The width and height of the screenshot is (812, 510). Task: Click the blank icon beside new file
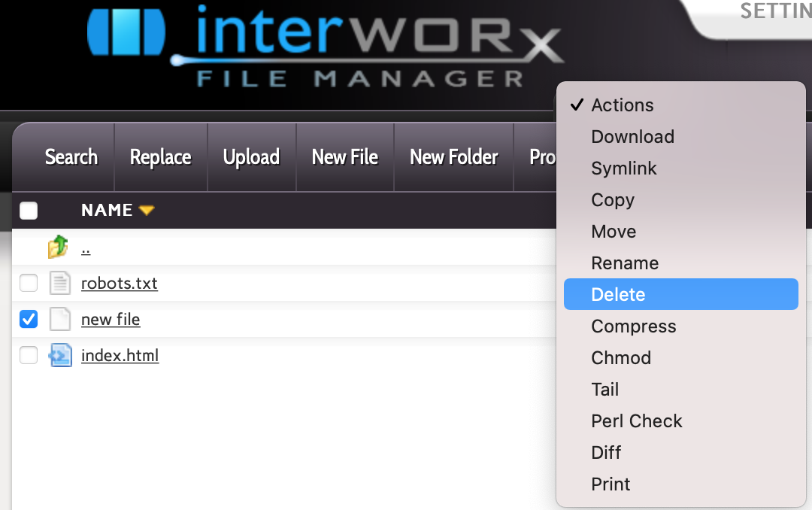[x=59, y=320]
